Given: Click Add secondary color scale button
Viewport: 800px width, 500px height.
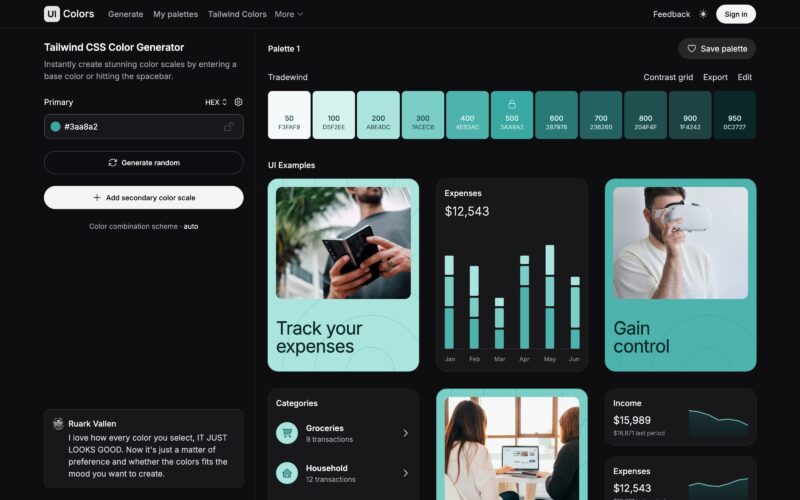Looking at the screenshot, I should point(143,197).
